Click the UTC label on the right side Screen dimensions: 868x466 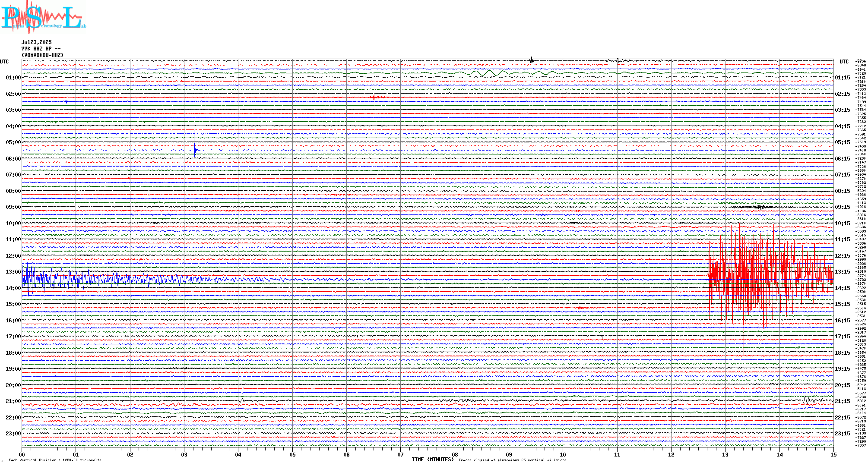tap(844, 62)
